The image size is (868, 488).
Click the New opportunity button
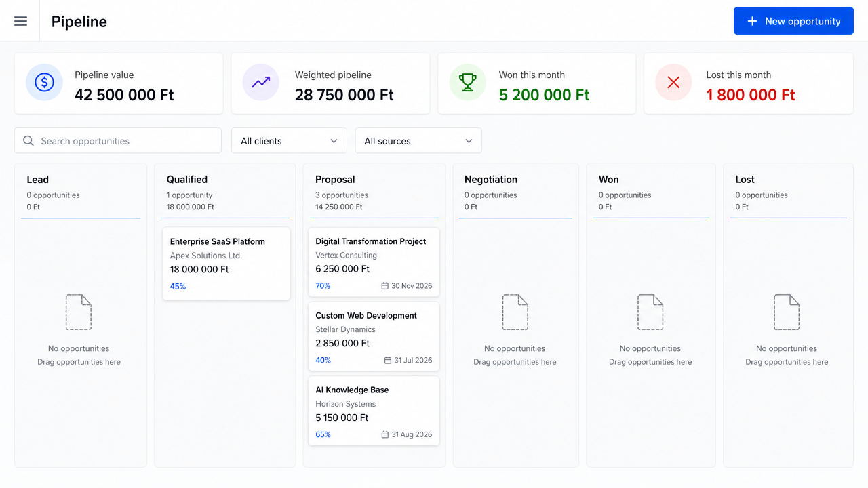tap(793, 21)
